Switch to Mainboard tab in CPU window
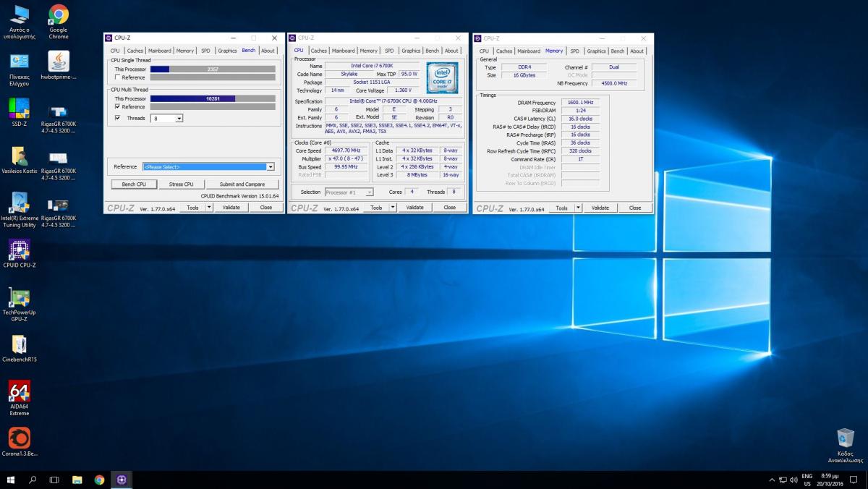Viewport: 868px width, 489px height. [x=344, y=51]
